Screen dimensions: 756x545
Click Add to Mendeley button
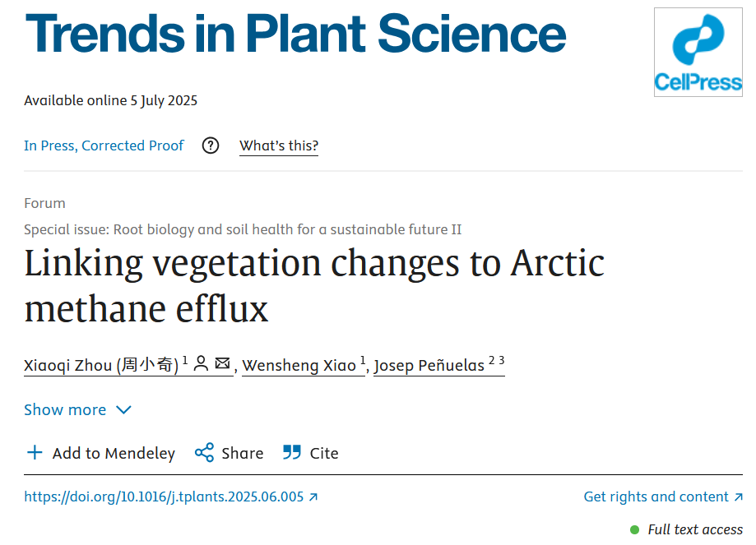click(100, 453)
